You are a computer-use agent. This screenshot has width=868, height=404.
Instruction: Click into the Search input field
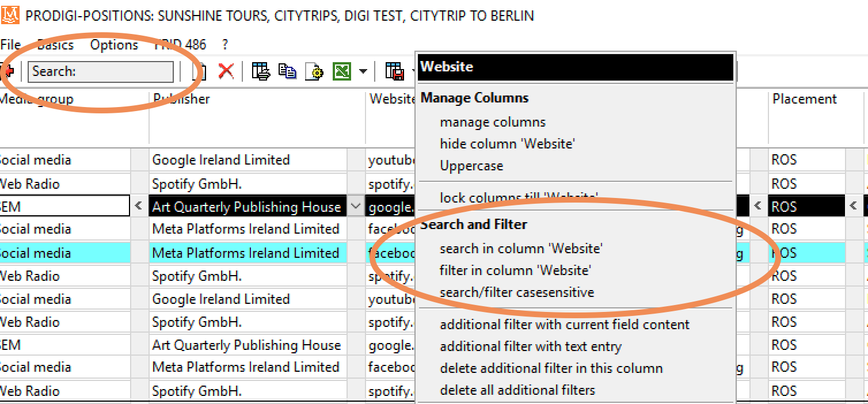pyautogui.click(x=100, y=71)
